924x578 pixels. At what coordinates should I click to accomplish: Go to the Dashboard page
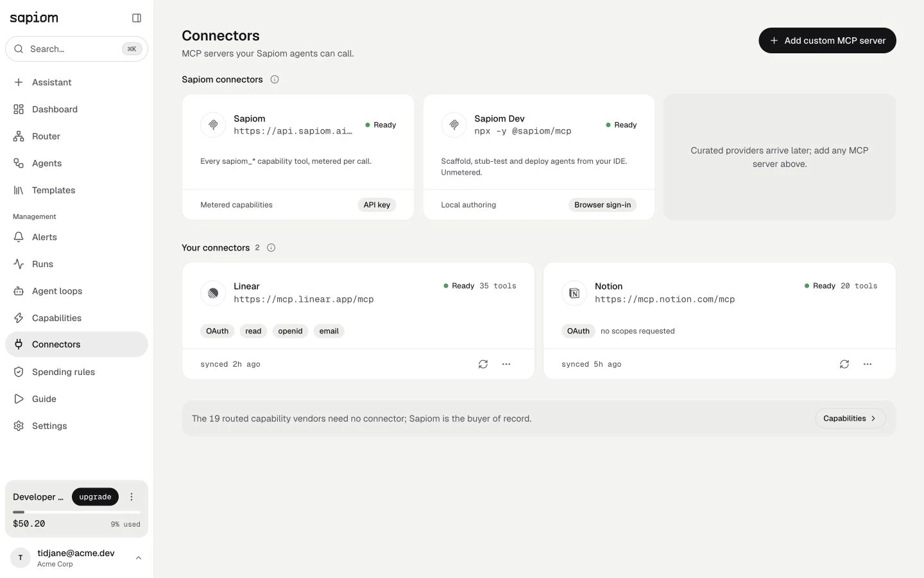(76, 109)
